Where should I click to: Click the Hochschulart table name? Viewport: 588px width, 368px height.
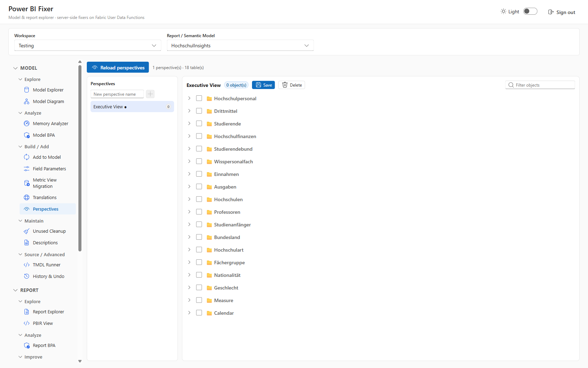229,250
